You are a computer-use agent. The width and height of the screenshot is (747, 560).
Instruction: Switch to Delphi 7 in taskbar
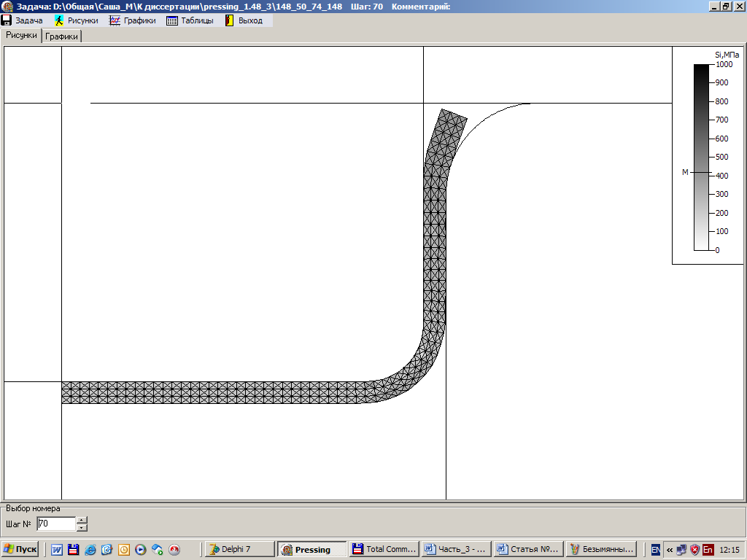[239, 549]
